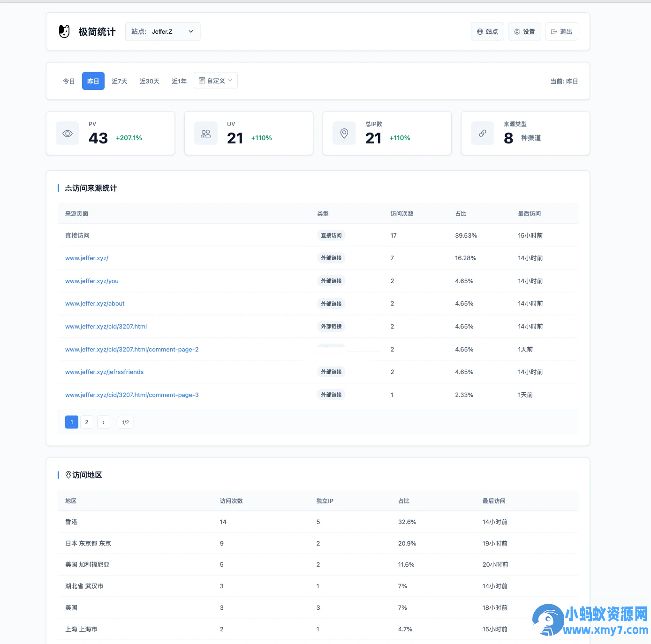Select the 近1年 time filter
651x644 pixels.
179,81
